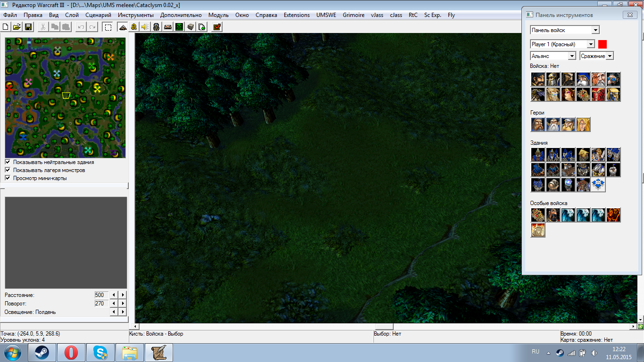Open the Файл menu
The width and height of the screenshot is (644, 362).
[10, 15]
